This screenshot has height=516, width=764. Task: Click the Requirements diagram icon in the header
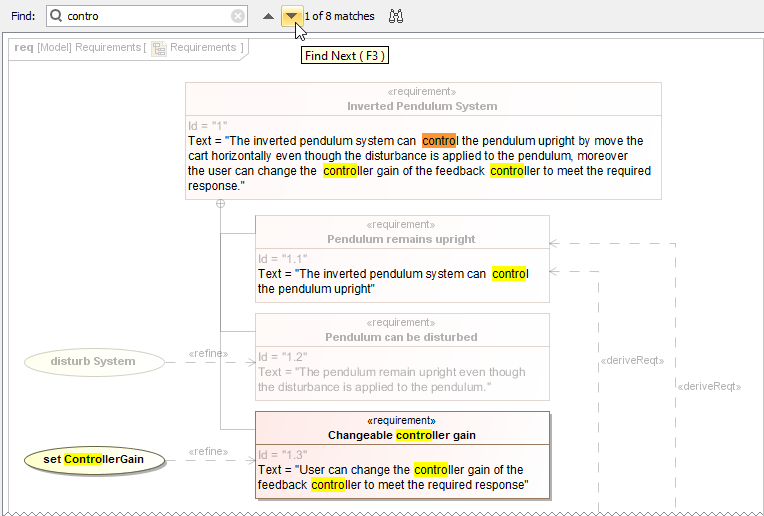click(x=158, y=48)
